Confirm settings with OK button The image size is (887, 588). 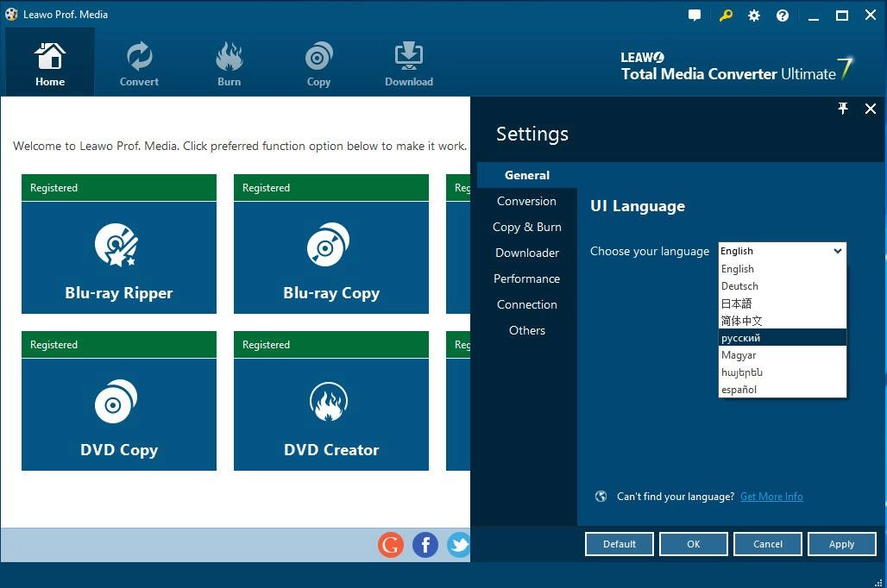click(x=694, y=544)
